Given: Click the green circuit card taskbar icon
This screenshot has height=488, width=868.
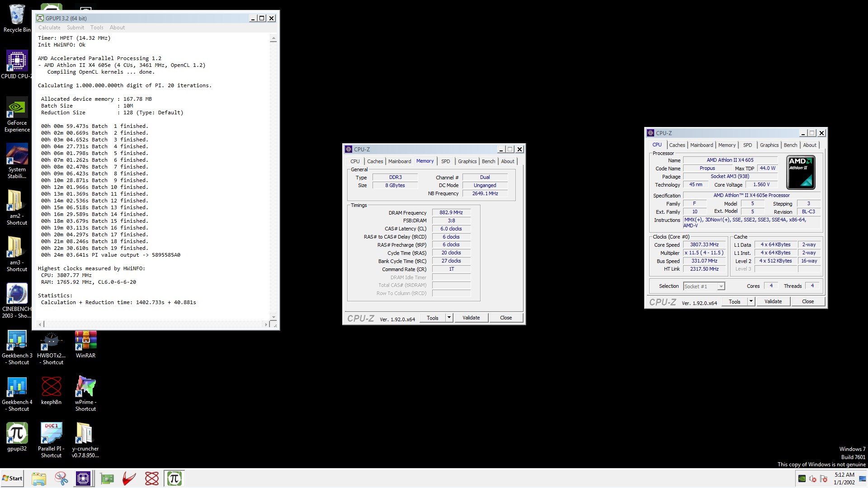Looking at the screenshot, I should (107, 479).
